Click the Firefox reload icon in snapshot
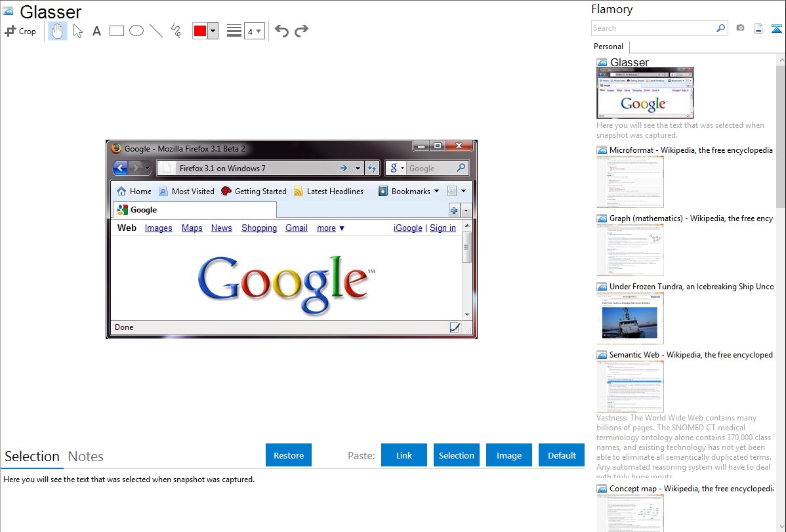Image resolution: width=786 pixels, height=532 pixels. pos(372,169)
